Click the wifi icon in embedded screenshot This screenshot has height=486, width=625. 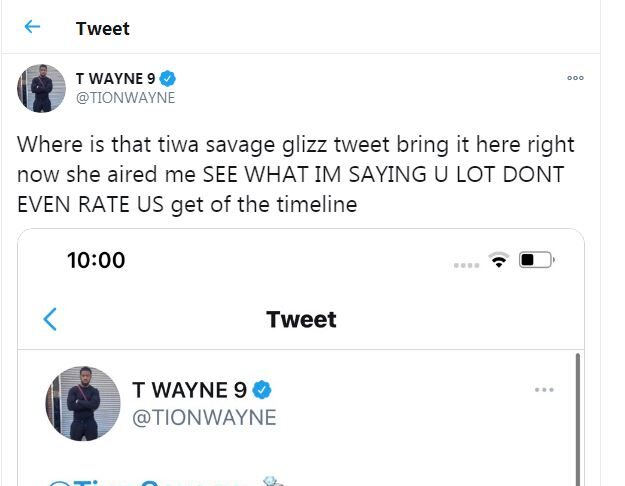coord(498,261)
